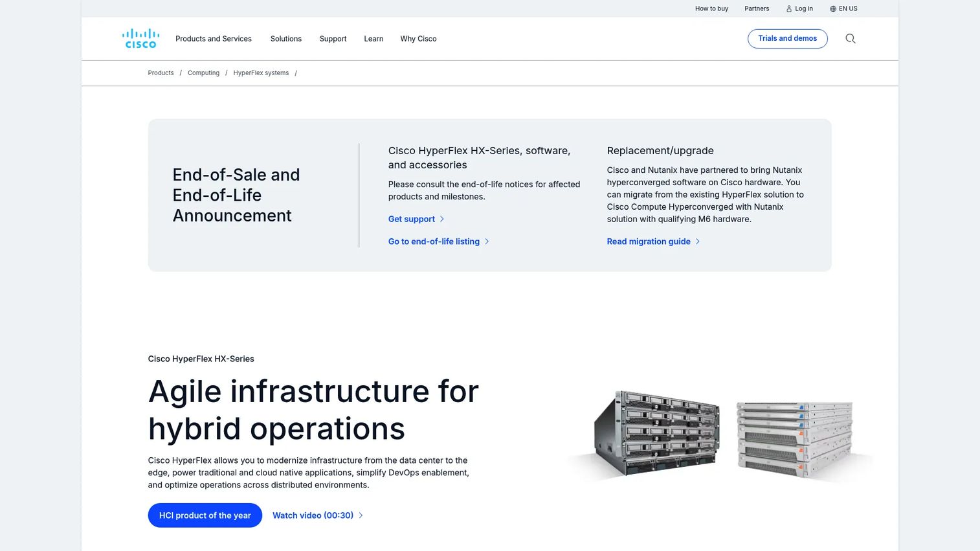Click the Trials and demos button
The image size is (980, 551).
pos(788,39)
